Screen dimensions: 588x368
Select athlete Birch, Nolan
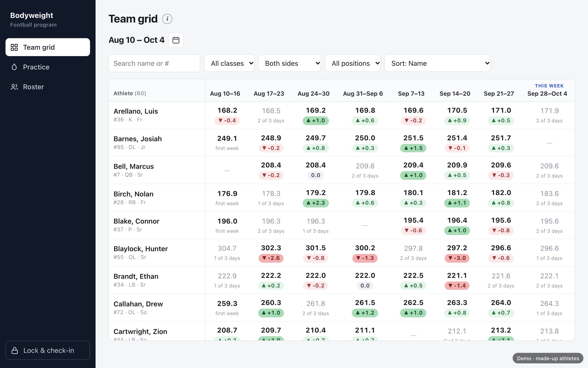(133, 194)
